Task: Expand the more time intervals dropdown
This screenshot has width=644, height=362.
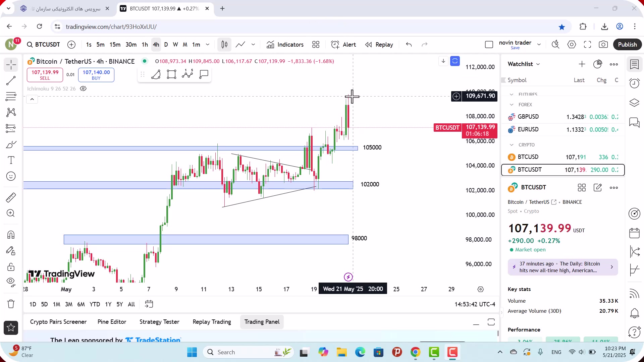Action: (x=208, y=45)
